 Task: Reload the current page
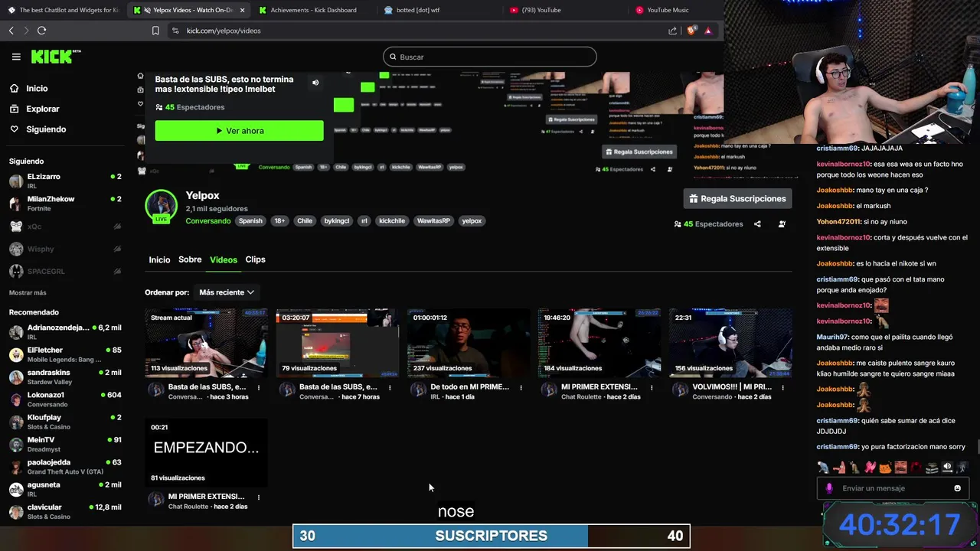pos(41,31)
